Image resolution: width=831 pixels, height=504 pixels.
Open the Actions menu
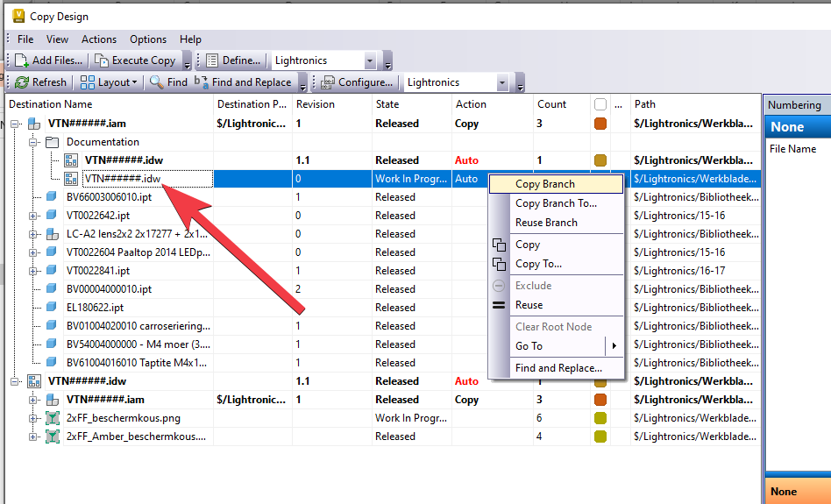click(98, 39)
